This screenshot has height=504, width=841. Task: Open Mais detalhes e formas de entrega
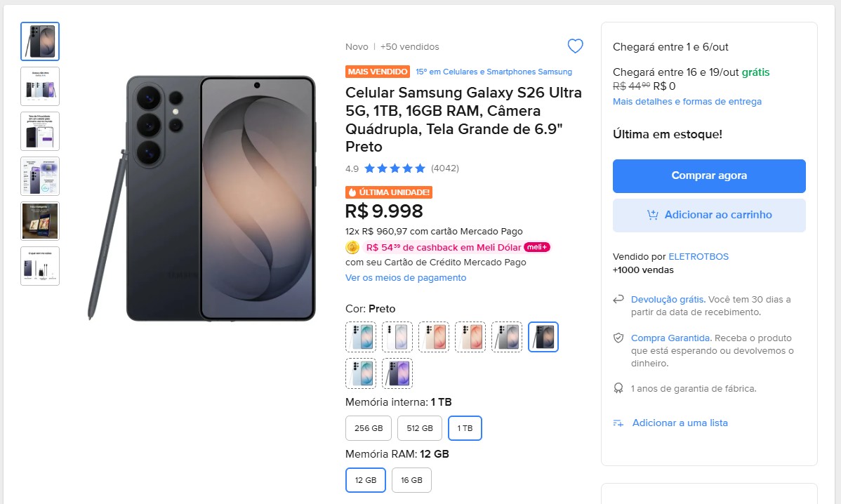(687, 101)
